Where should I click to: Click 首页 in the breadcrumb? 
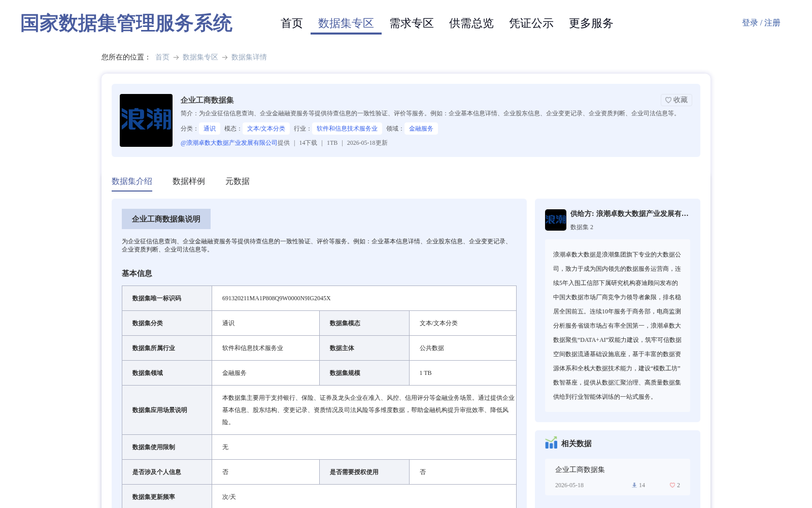pyautogui.click(x=162, y=57)
